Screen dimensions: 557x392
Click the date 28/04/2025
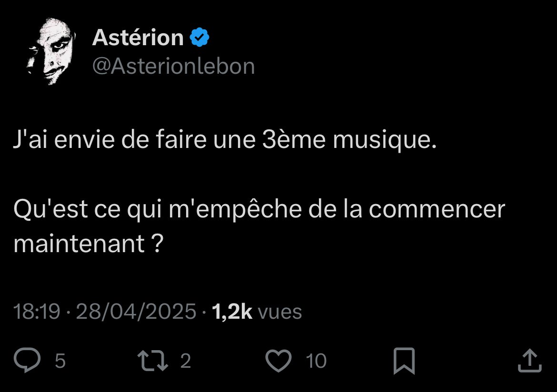coord(136,312)
